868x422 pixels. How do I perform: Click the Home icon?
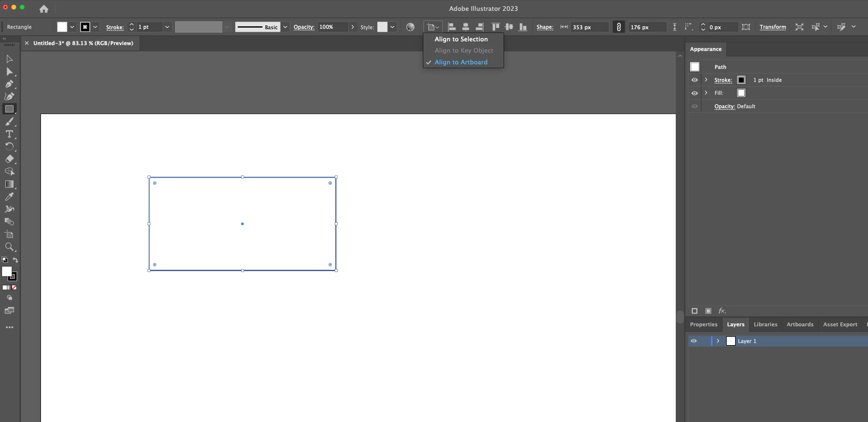[44, 8]
